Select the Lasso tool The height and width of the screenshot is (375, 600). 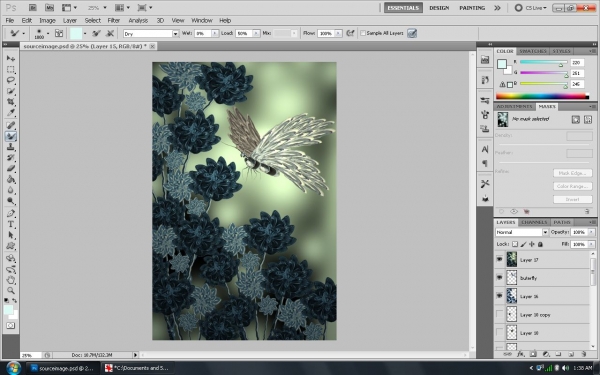tap(11, 80)
